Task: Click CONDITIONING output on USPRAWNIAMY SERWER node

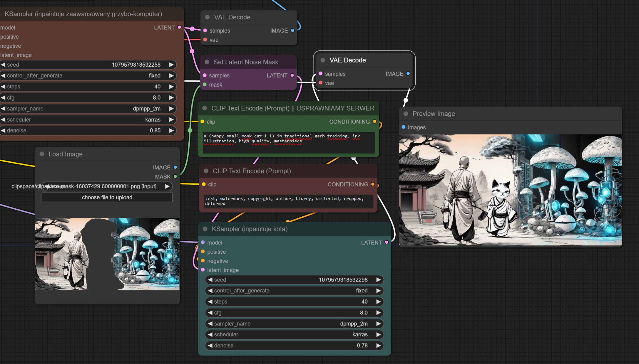Action: [374, 122]
